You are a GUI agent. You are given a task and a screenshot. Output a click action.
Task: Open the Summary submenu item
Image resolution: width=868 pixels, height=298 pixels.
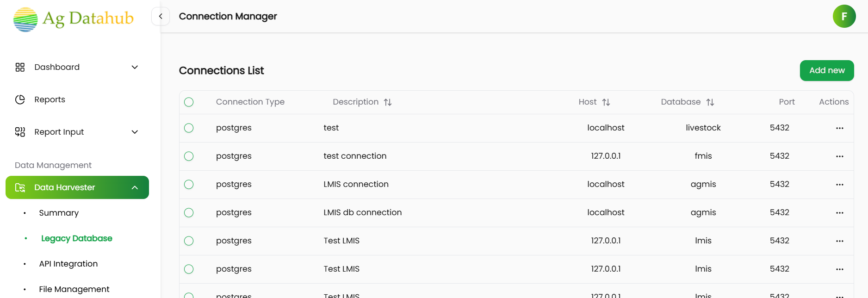[59, 213]
